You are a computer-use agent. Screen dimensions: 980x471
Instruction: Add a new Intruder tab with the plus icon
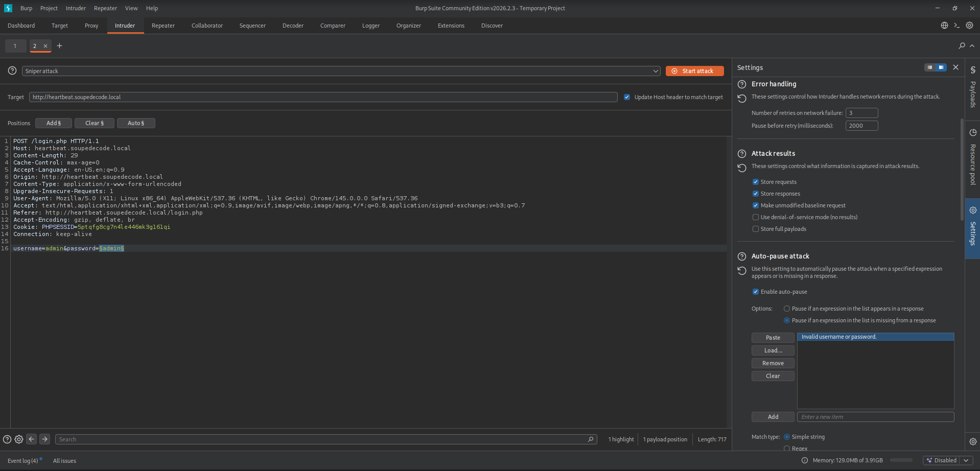(x=59, y=46)
